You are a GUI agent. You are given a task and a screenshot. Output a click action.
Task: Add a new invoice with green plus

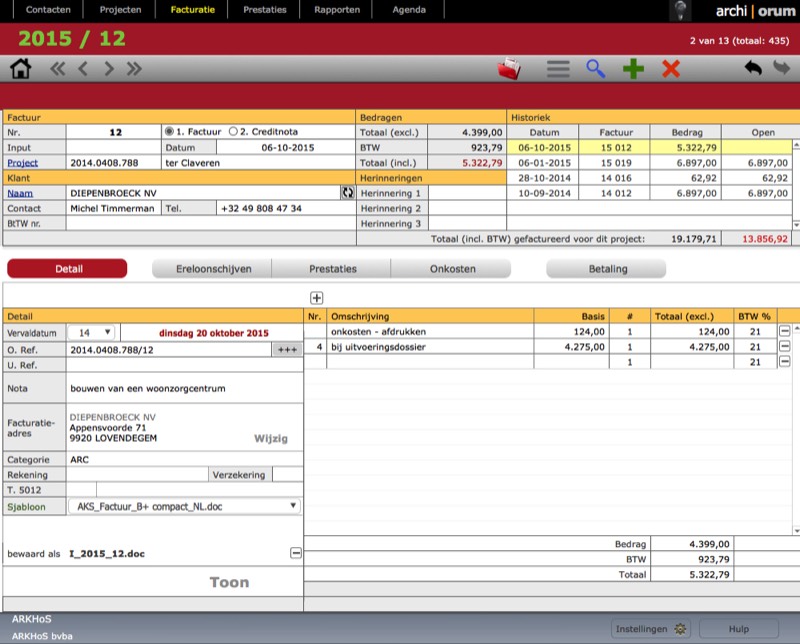(x=633, y=68)
